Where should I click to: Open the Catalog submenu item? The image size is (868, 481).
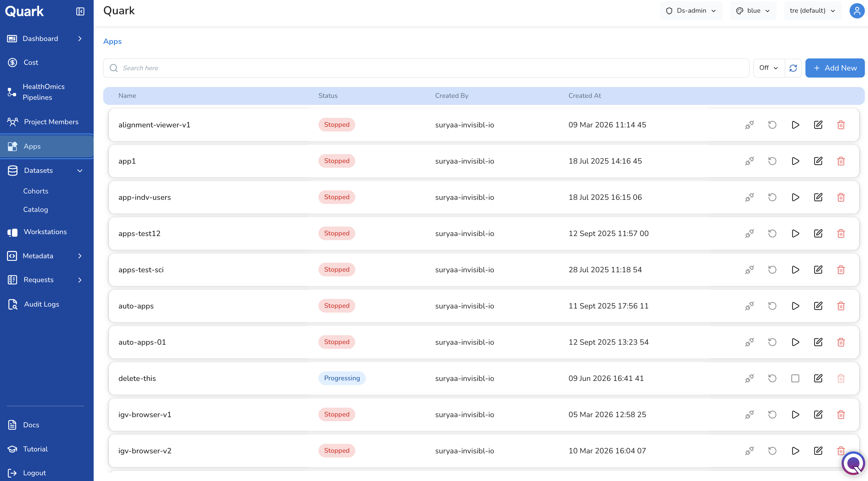click(35, 210)
